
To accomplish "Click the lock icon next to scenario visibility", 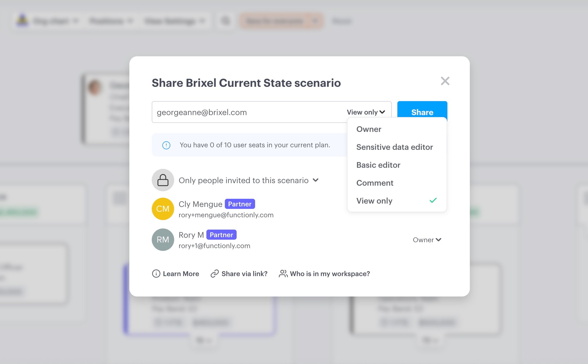I will pos(163,180).
